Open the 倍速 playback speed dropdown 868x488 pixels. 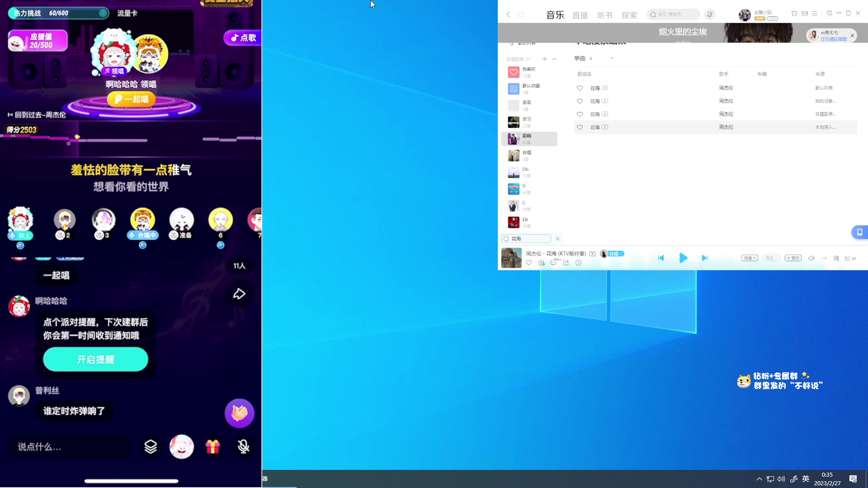(749, 258)
